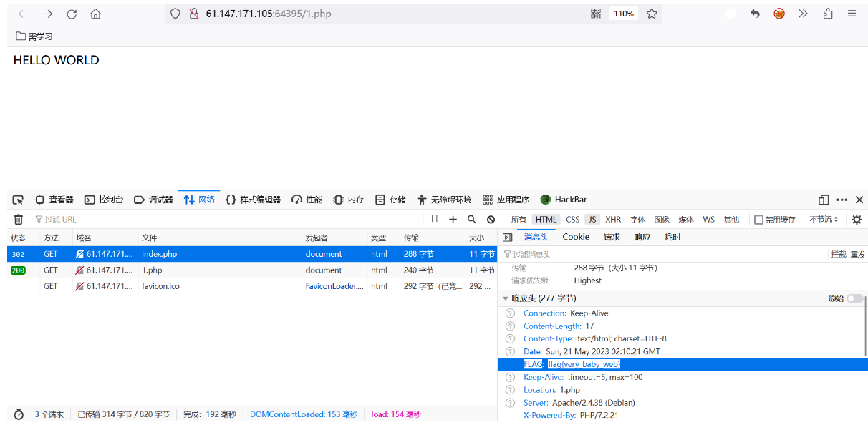
Task: Toggle the 原始 raw headers switch
Action: 854,298
